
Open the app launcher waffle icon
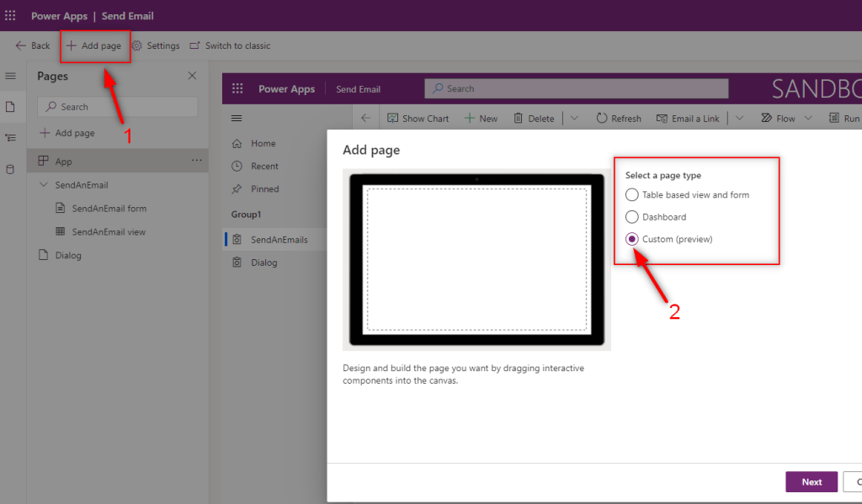pos(10,16)
